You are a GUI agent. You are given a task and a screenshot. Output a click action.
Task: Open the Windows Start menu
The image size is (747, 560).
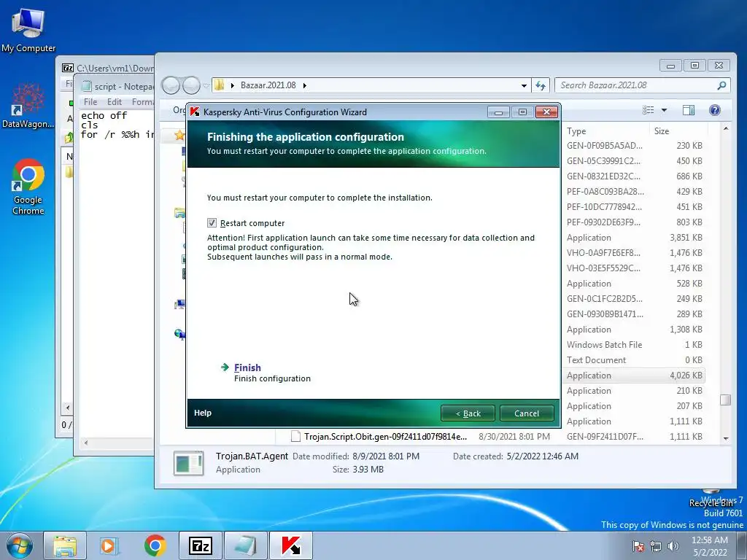pyautogui.click(x=18, y=545)
